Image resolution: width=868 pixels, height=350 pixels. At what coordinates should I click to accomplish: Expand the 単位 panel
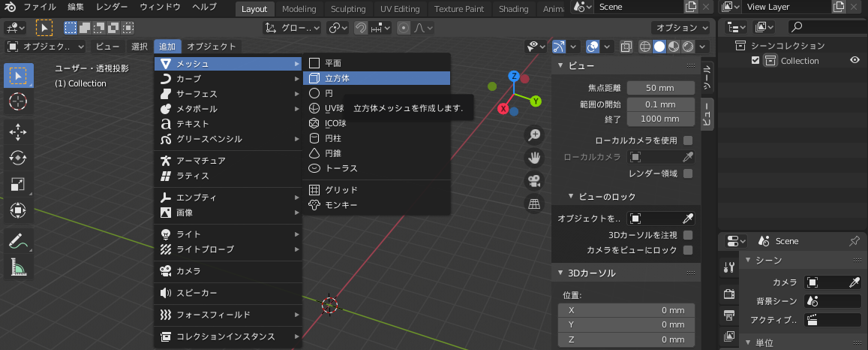(749, 342)
